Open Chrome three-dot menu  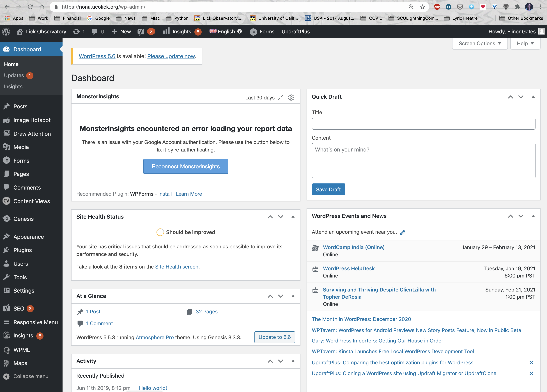click(541, 7)
